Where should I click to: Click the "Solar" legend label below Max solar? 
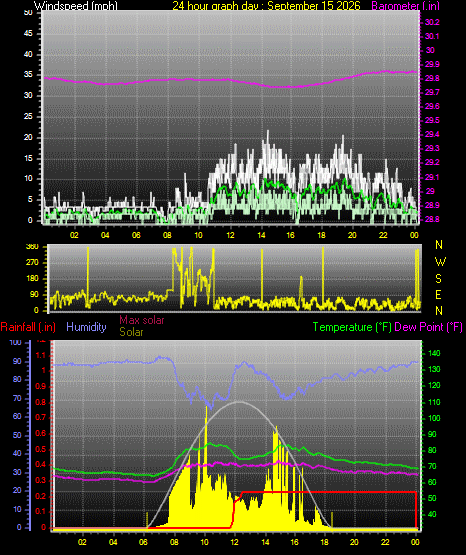coord(131,332)
